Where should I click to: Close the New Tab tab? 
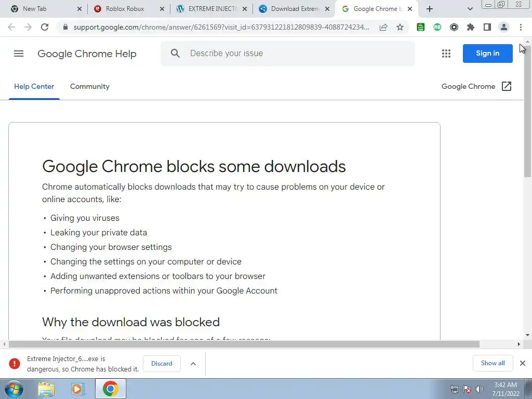point(79,9)
